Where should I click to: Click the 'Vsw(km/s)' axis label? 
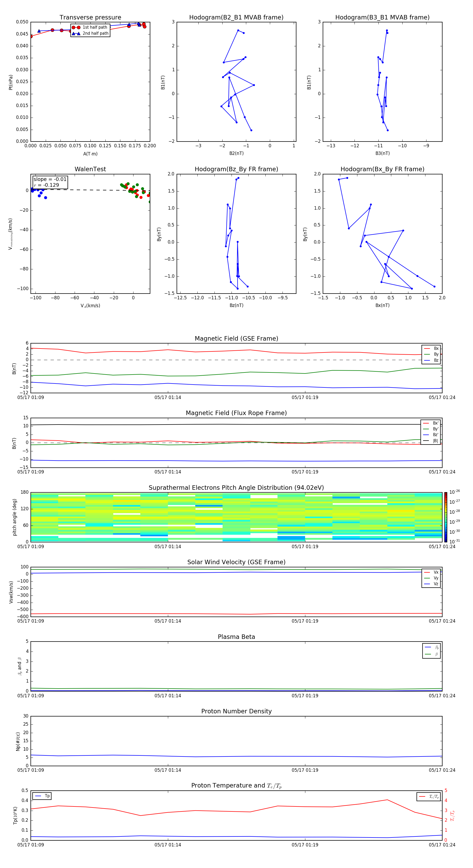click(x=11, y=592)
